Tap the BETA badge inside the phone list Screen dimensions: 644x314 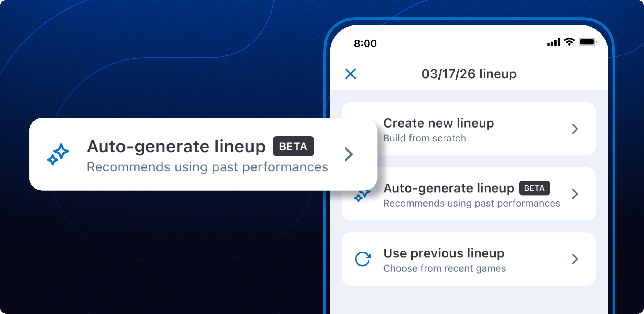point(534,188)
